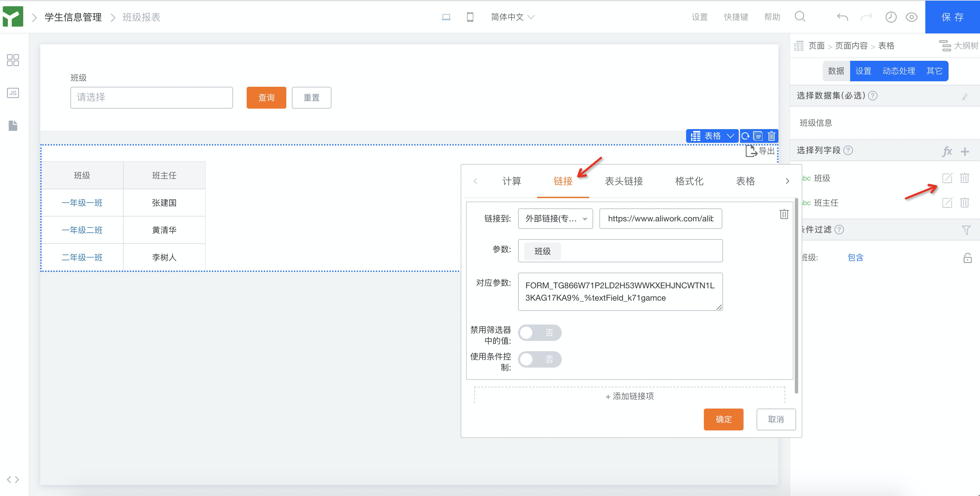The image size is (980, 496).
Task: Switch to the 格式化 tab
Action: 689,181
